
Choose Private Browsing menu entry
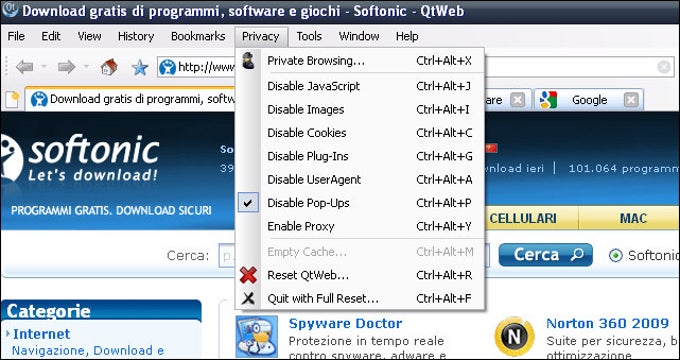360,61
